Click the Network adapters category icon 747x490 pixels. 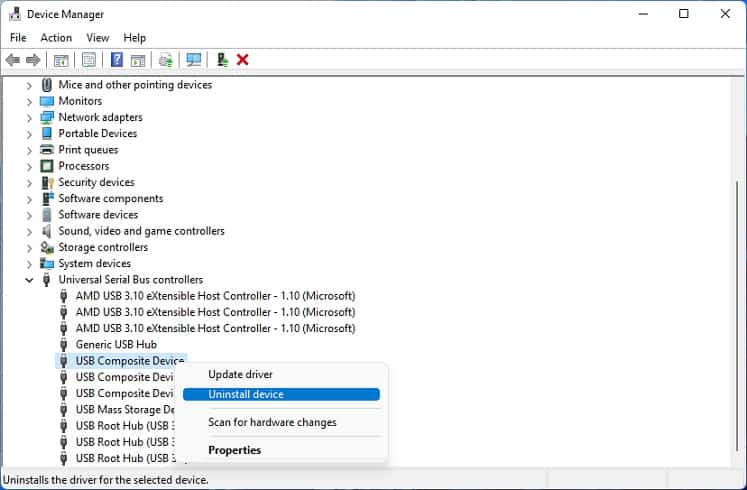pyautogui.click(x=47, y=117)
